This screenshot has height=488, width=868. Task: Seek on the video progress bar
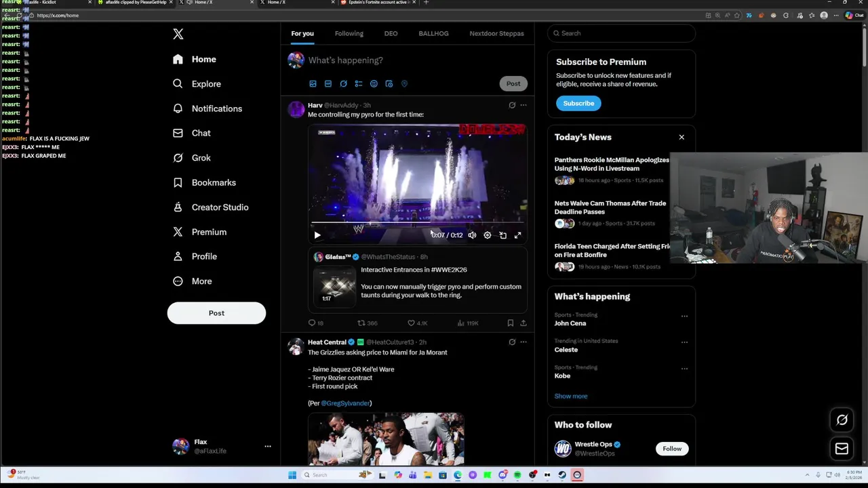(x=417, y=223)
